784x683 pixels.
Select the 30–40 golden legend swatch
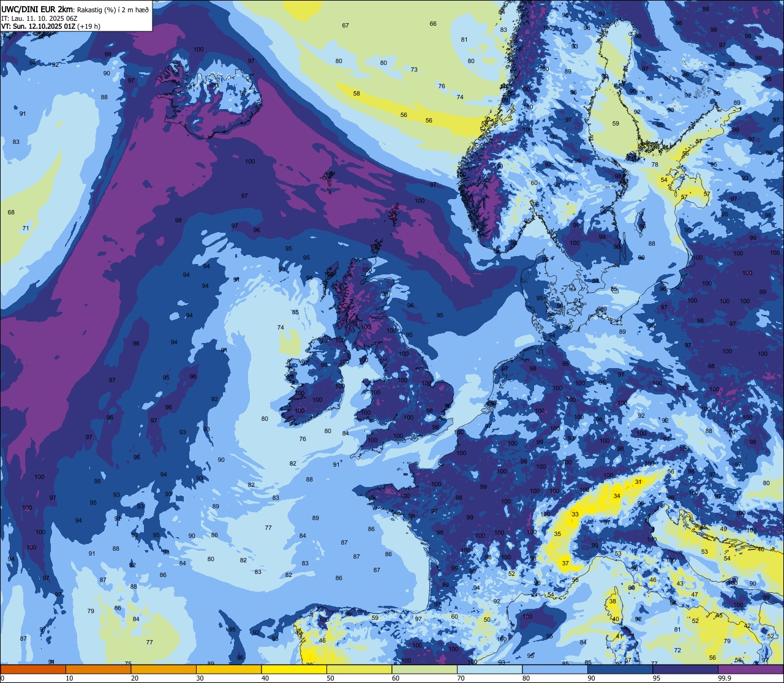pyautogui.click(x=228, y=669)
